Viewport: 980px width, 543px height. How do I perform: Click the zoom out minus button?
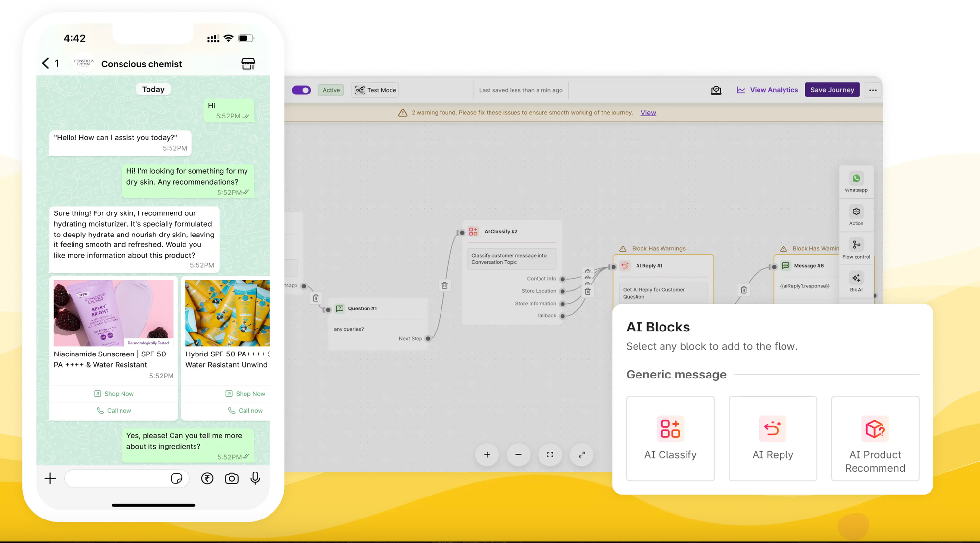pyautogui.click(x=518, y=455)
